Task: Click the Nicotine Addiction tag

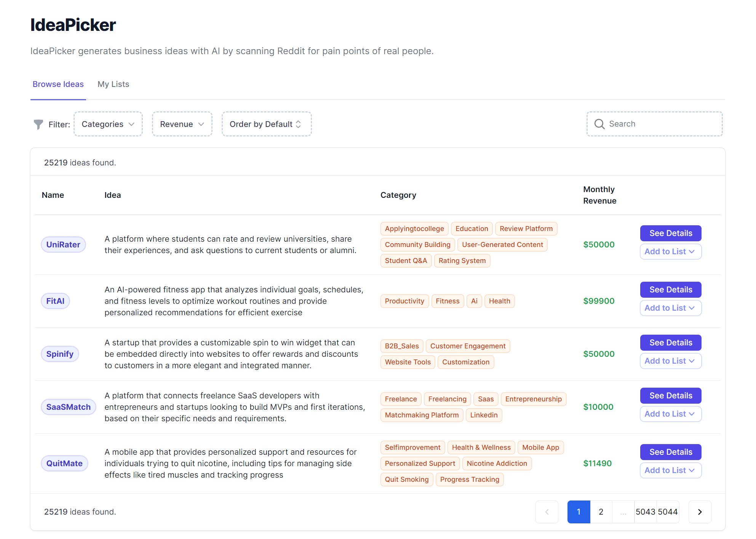Action: click(x=497, y=464)
